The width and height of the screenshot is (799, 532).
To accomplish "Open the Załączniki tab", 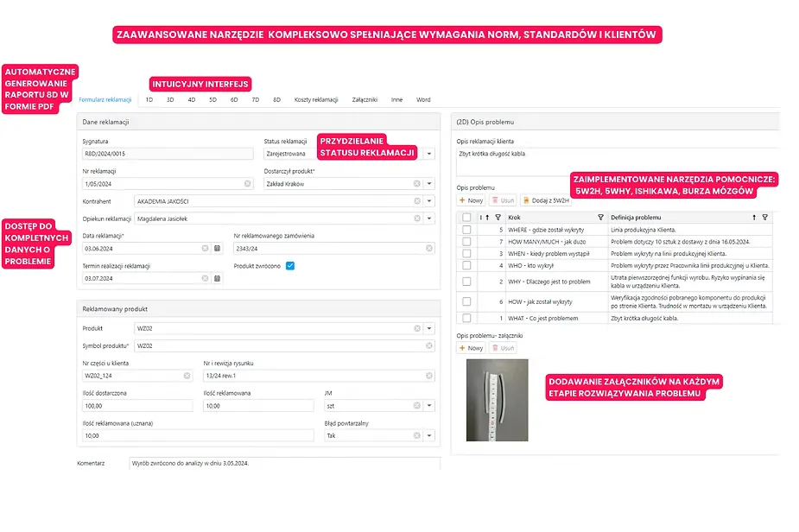I will tap(365, 100).
